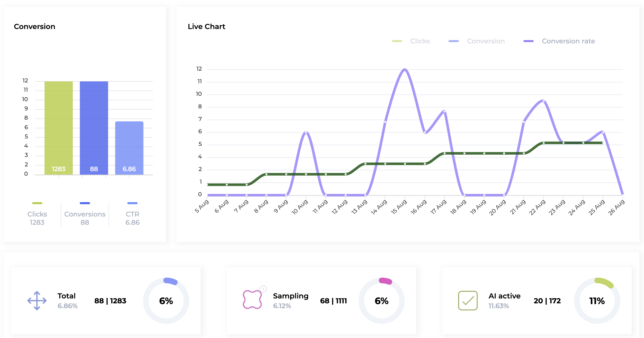Toggle the Clicks series in Live Chart legend
The width and height of the screenshot is (644, 338).
(x=419, y=41)
